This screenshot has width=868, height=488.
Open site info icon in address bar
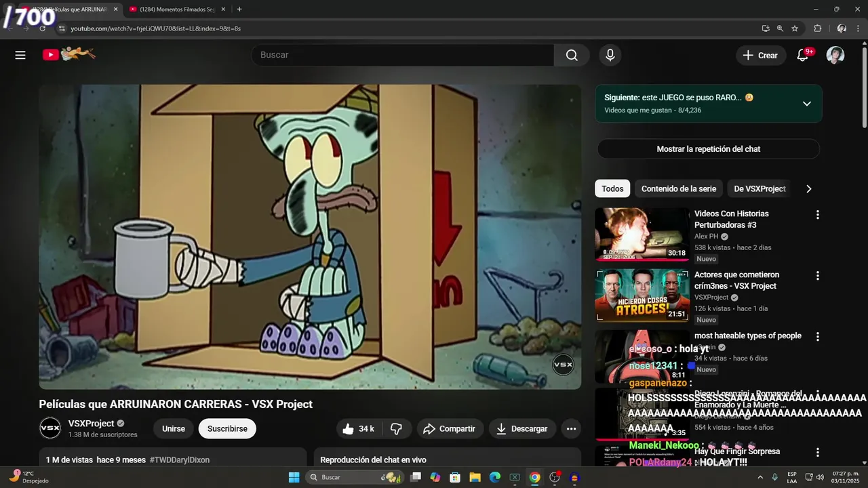pos(61,28)
